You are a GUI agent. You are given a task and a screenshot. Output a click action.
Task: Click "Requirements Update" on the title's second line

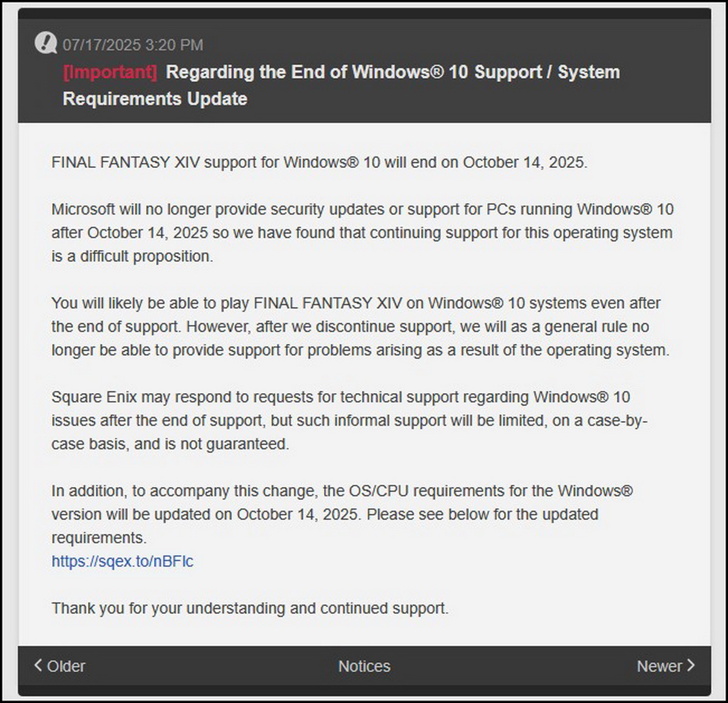155,99
